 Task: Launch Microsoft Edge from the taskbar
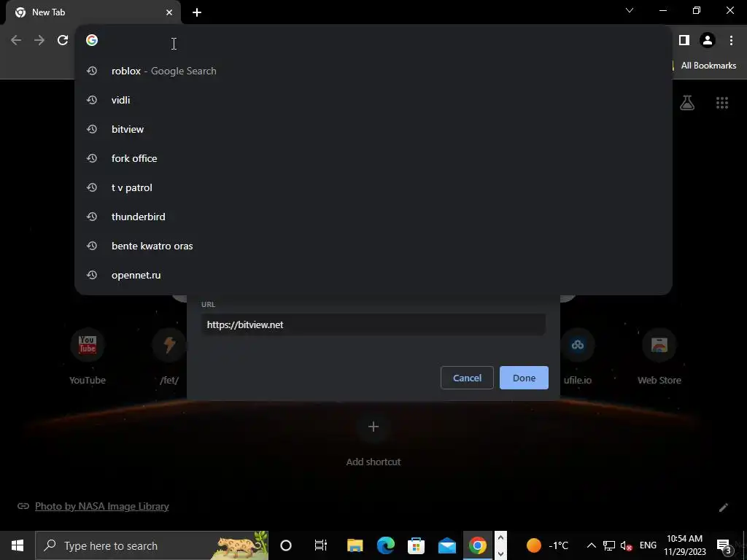point(385,545)
